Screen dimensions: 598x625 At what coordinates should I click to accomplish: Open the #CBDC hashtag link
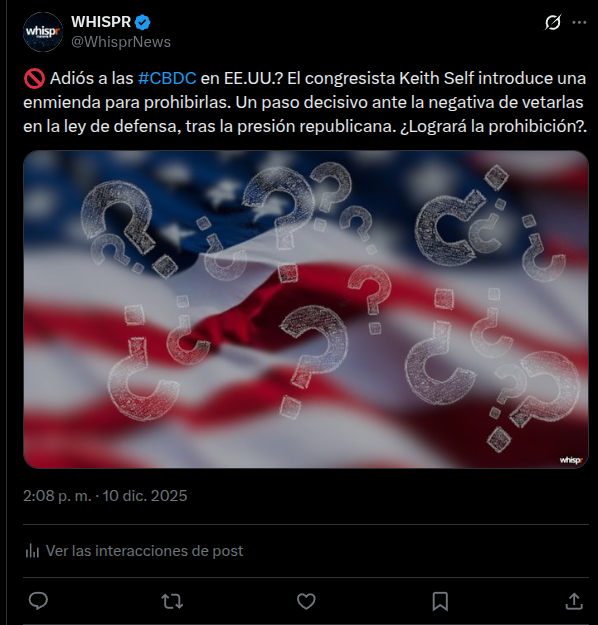click(167, 78)
